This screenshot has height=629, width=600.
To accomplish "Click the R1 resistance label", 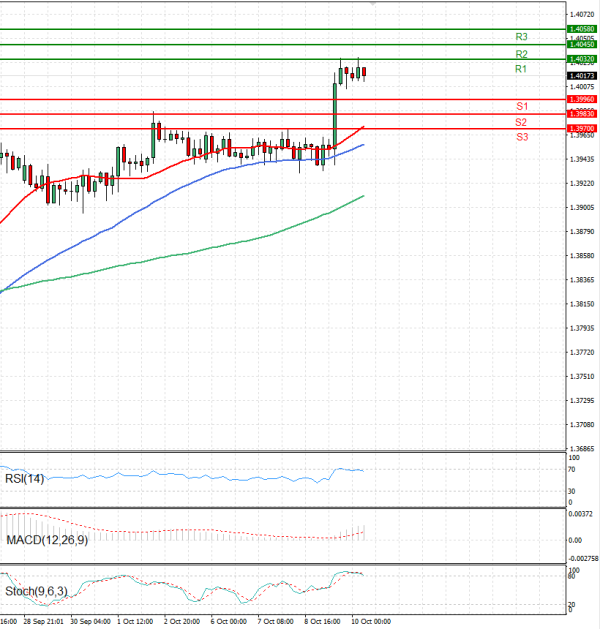I will tap(521, 69).
